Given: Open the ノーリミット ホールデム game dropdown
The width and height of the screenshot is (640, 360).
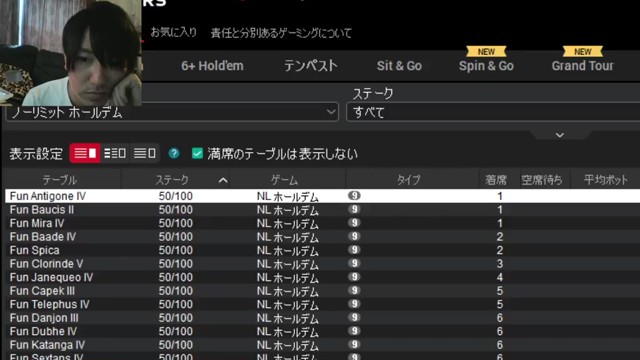Looking at the screenshot, I should (x=172, y=112).
